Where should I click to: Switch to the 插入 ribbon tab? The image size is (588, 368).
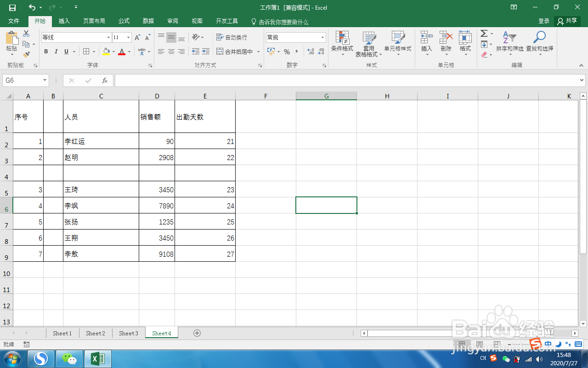pos(64,21)
